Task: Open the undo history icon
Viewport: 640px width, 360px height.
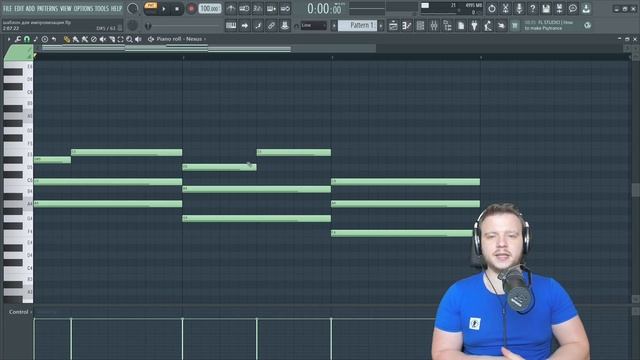Action: click(492, 9)
